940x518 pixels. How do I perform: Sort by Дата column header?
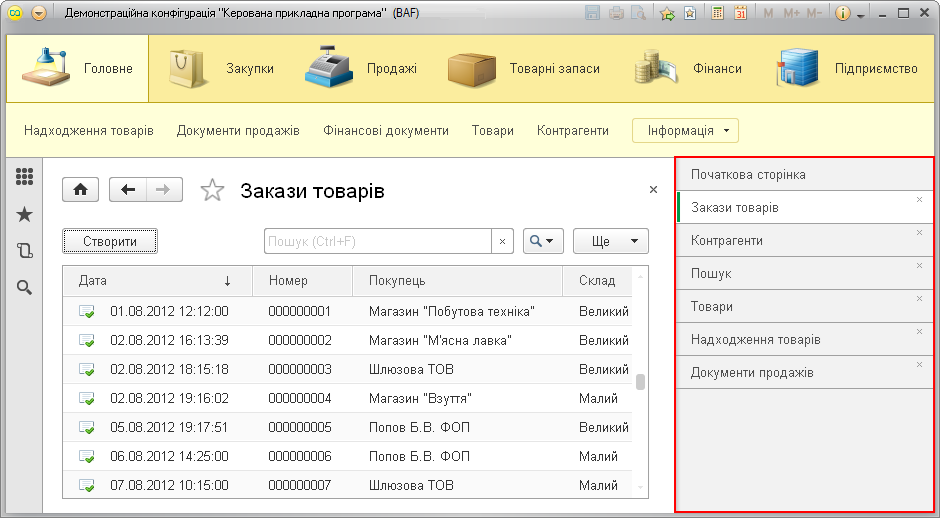tap(157, 281)
